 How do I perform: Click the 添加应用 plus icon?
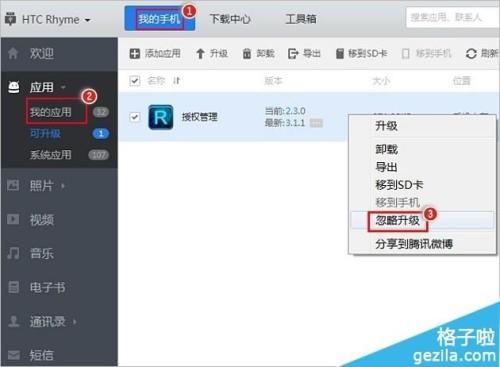pyautogui.click(x=134, y=53)
